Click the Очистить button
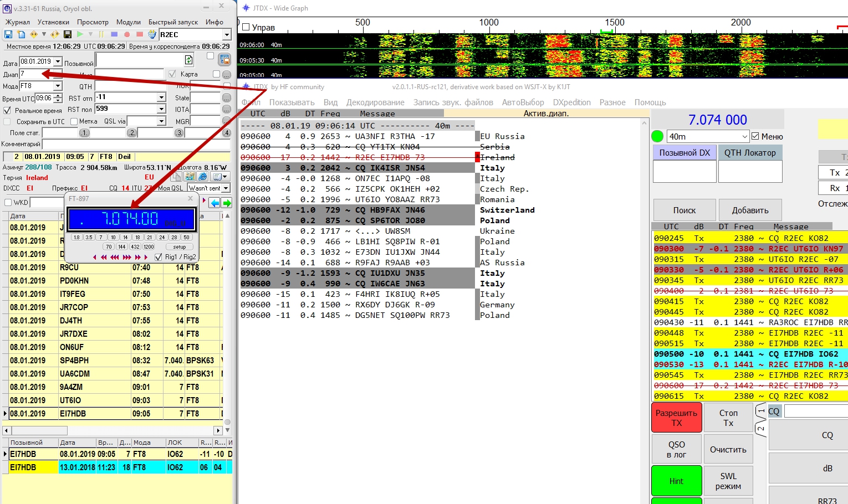Image resolution: width=848 pixels, height=504 pixels. (728, 450)
